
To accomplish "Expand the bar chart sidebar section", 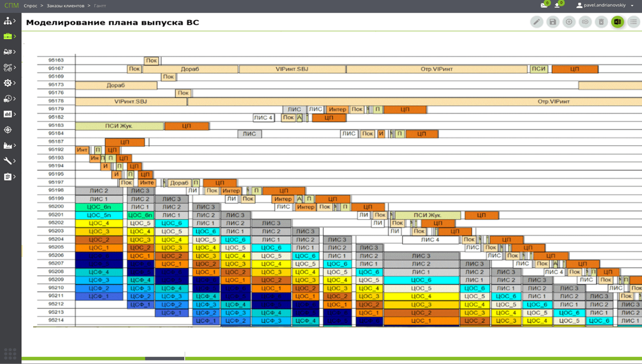I will (9, 114).
